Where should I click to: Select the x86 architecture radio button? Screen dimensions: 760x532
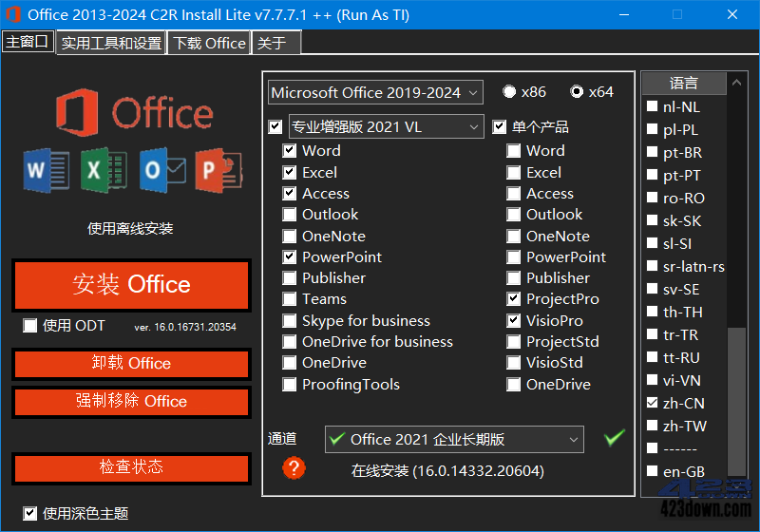509,91
